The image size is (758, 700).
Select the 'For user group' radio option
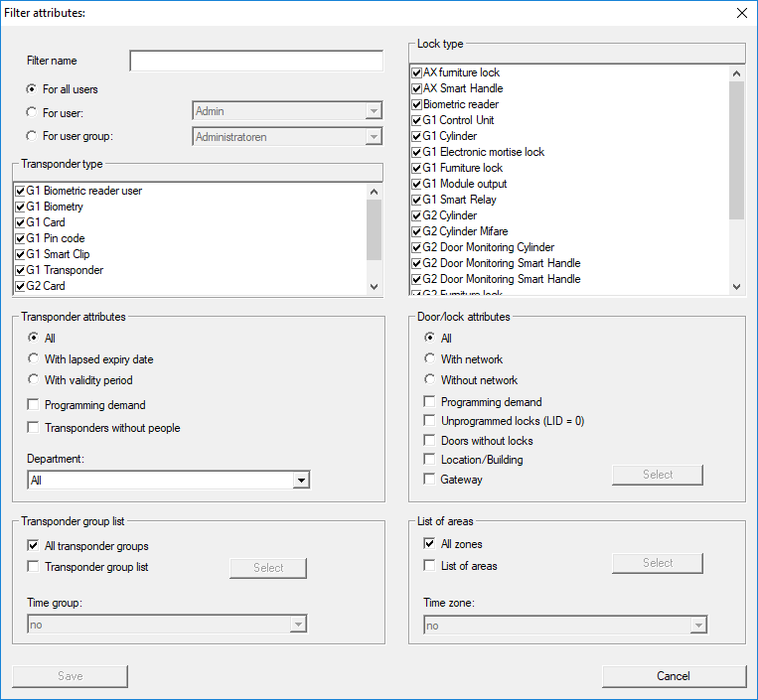click(x=33, y=136)
